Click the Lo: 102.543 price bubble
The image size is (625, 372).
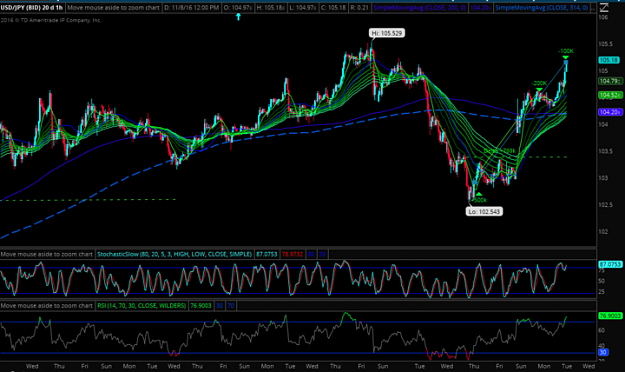[x=484, y=211]
